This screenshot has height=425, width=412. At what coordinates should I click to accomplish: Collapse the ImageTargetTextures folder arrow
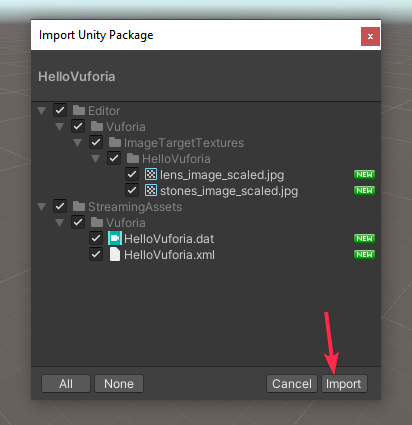tap(78, 143)
